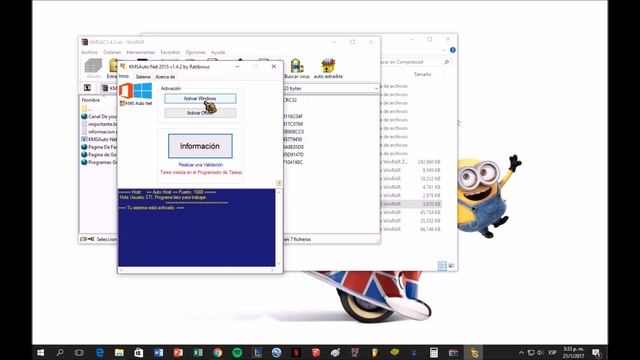
Task: Open the Órdenes menu in WinRAR
Action: pyautogui.click(x=112, y=52)
